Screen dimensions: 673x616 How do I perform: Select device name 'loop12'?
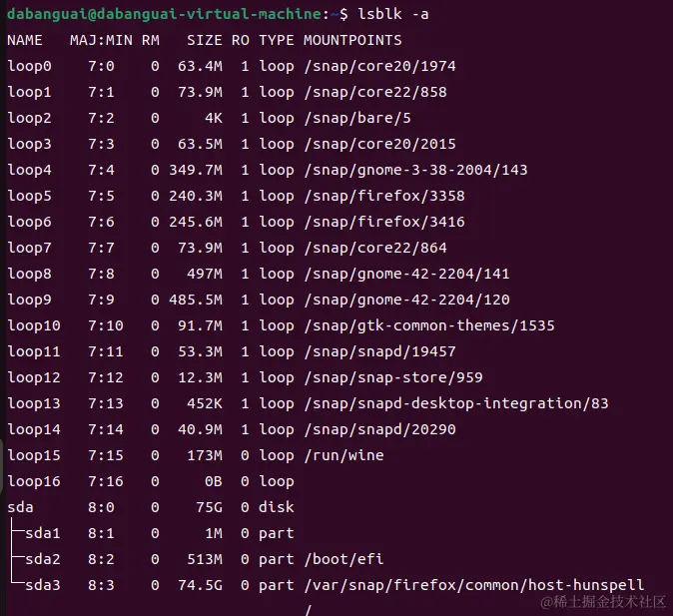click(34, 377)
